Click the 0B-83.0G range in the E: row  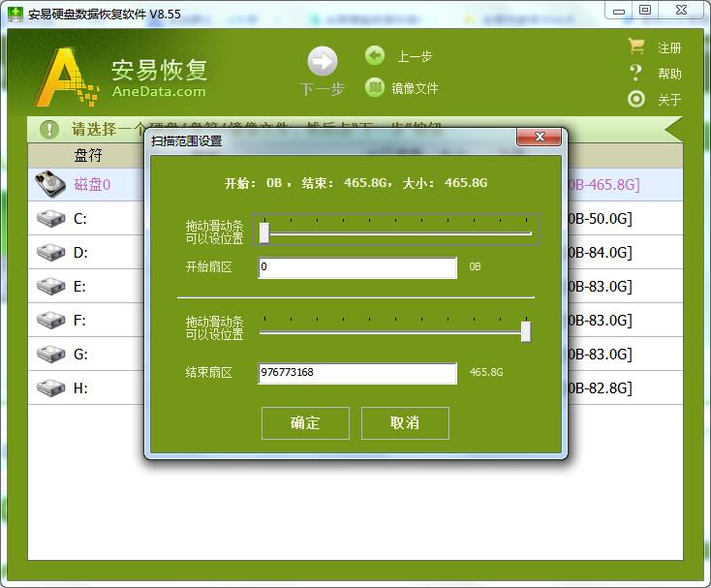[x=600, y=287]
